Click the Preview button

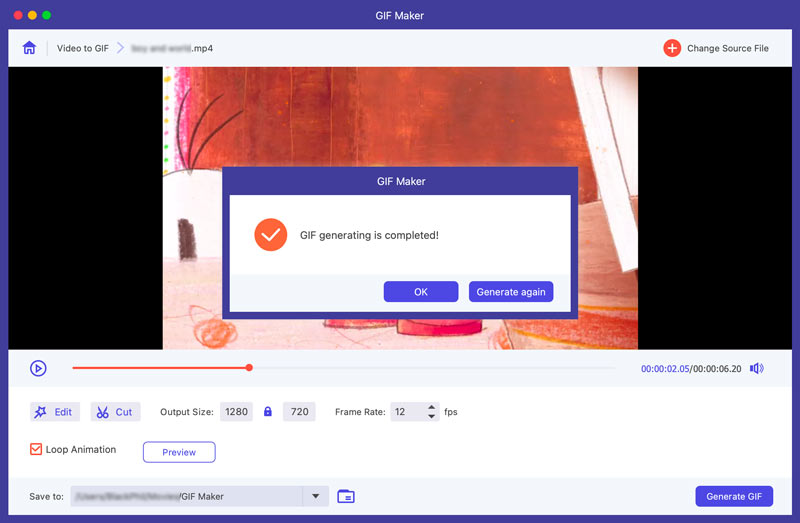pyautogui.click(x=179, y=452)
